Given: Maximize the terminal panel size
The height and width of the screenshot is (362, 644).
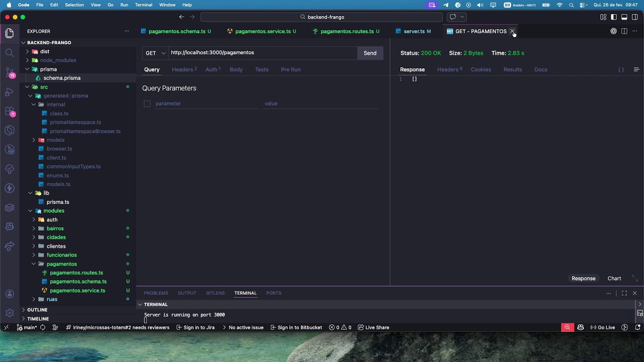Looking at the screenshot, I should tap(624, 293).
